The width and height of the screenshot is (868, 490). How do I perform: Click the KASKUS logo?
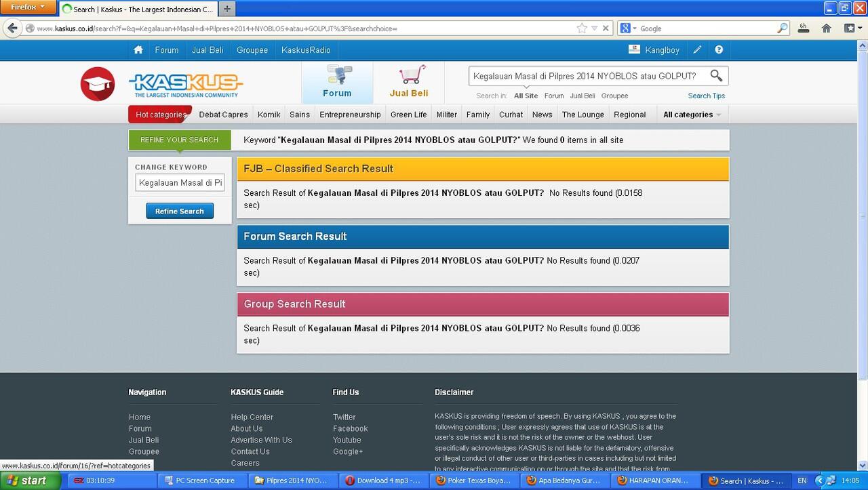(186, 85)
